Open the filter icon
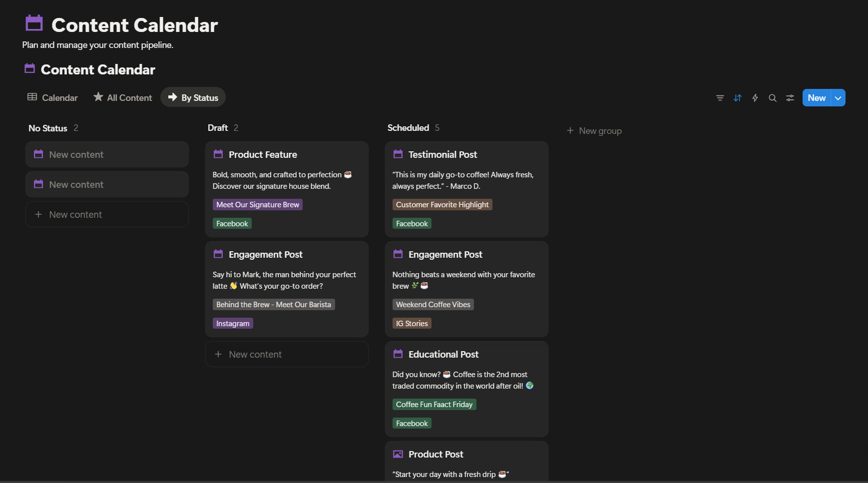The height and width of the screenshot is (483, 868). pyautogui.click(x=720, y=98)
